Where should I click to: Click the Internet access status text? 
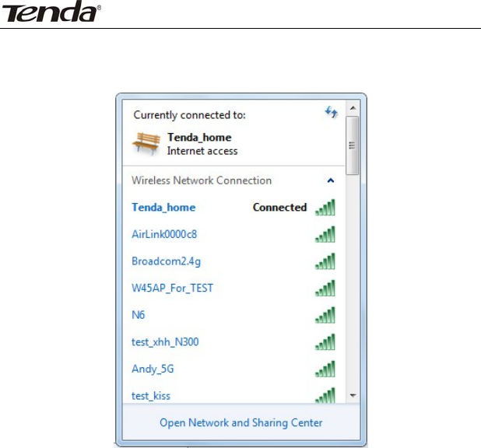[202, 151]
